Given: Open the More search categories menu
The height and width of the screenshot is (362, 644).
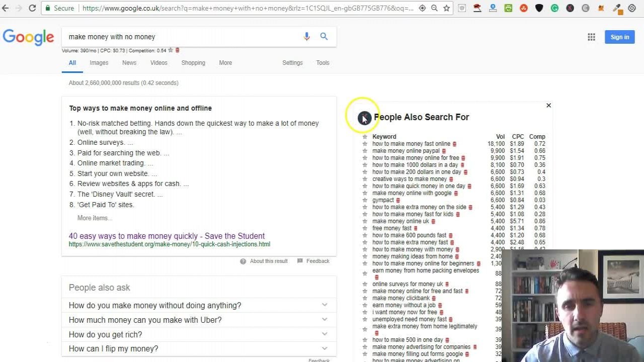Looking at the screenshot, I should point(225,63).
